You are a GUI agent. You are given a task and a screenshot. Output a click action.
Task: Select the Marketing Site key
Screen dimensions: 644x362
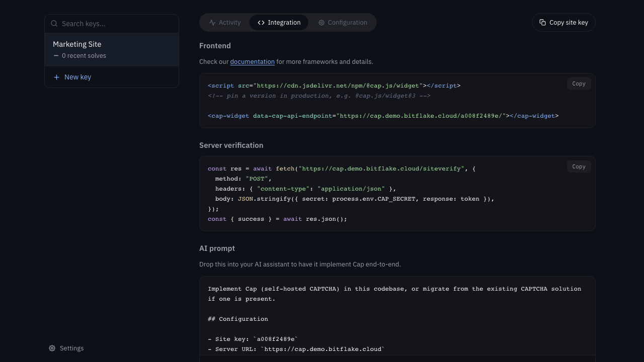[x=112, y=49]
